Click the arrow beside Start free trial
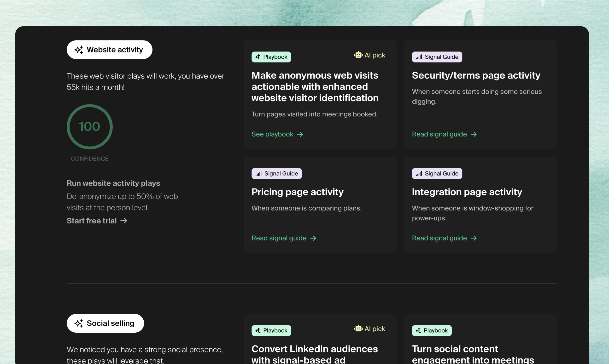Screen dimensions: 609x364 point(124,221)
